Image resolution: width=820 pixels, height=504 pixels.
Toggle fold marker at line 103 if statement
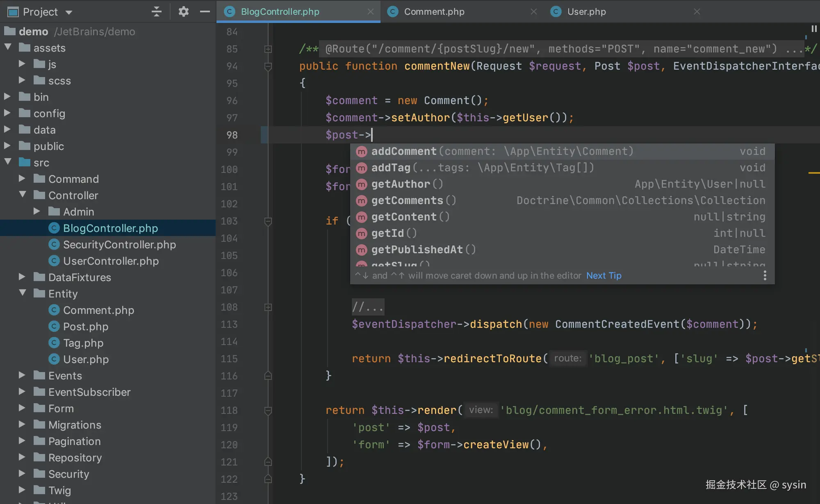pyautogui.click(x=268, y=221)
